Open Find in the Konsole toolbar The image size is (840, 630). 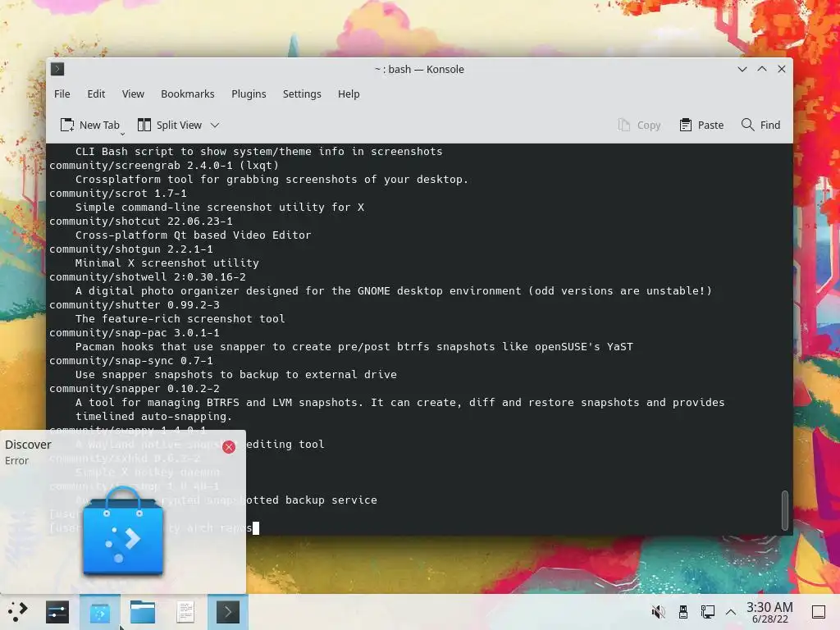pyautogui.click(x=760, y=125)
